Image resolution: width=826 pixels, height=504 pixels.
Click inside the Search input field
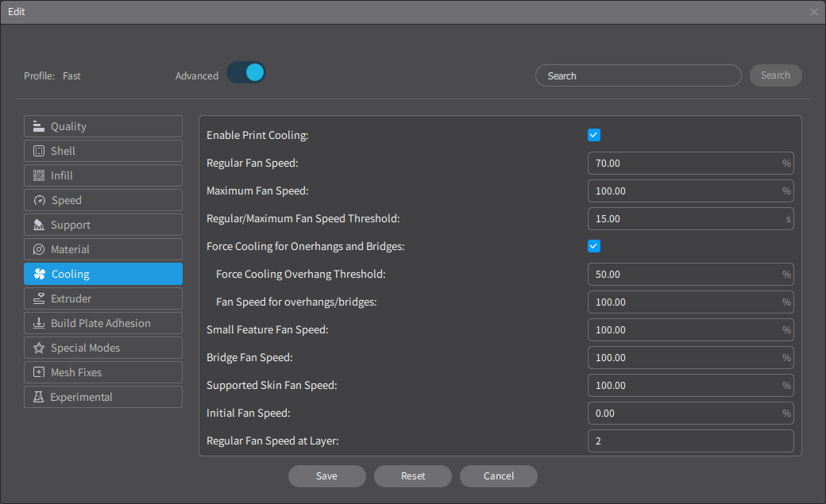coord(638,75)
